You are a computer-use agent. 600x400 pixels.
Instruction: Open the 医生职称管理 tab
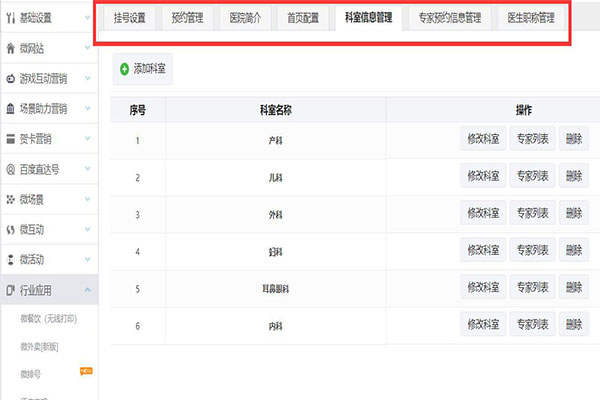coord(531,18)
